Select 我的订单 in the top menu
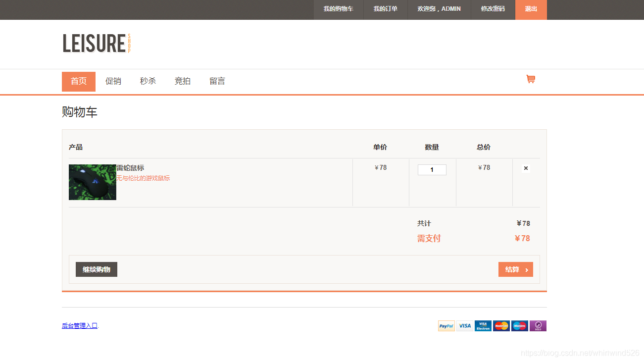Screen dimensions: 644x362 pos(385,8)
